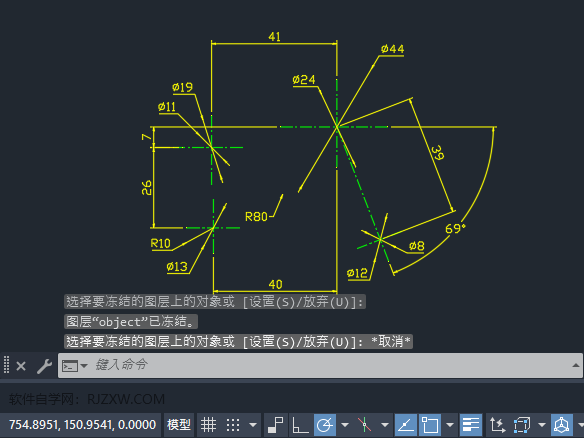Select the ø24 diameter dimension

304,80
